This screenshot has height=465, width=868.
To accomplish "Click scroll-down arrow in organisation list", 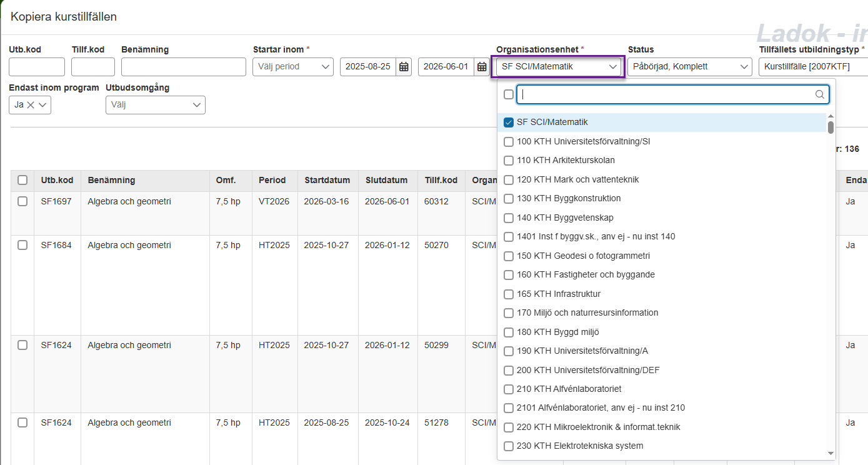I will coord(831,453).
